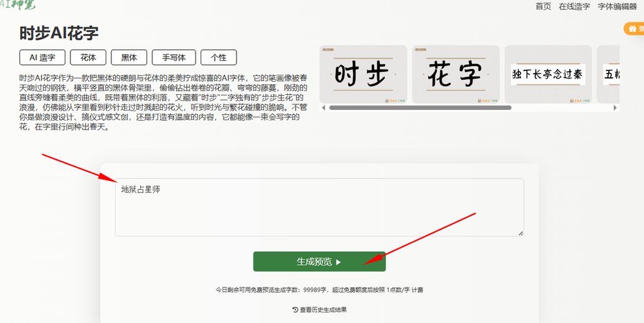Select the 个性 tag

[x=218, y=57]
